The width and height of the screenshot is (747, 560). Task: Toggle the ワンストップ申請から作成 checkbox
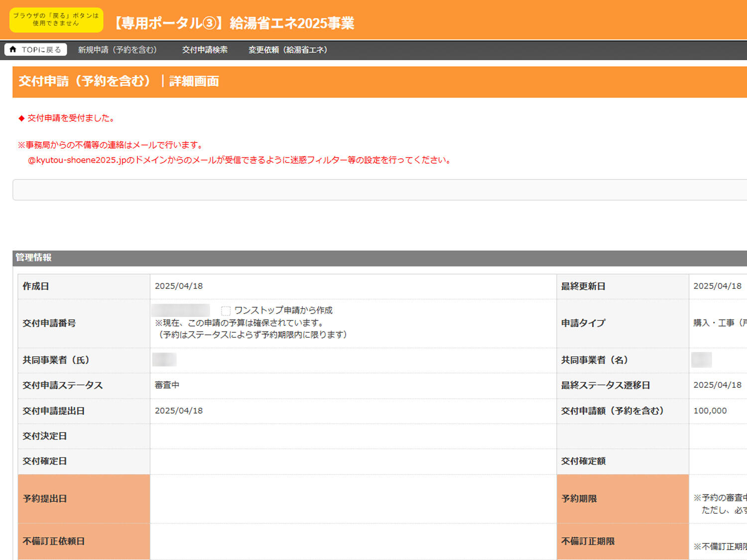(226, 311)
